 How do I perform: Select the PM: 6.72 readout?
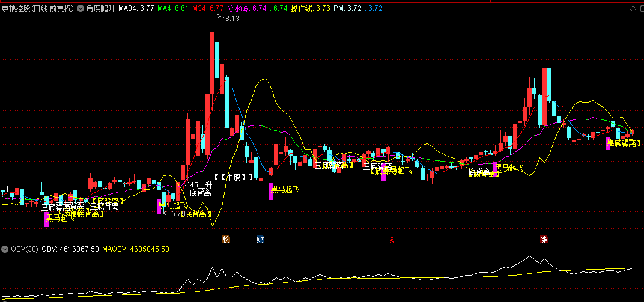(x=347, y=8)
